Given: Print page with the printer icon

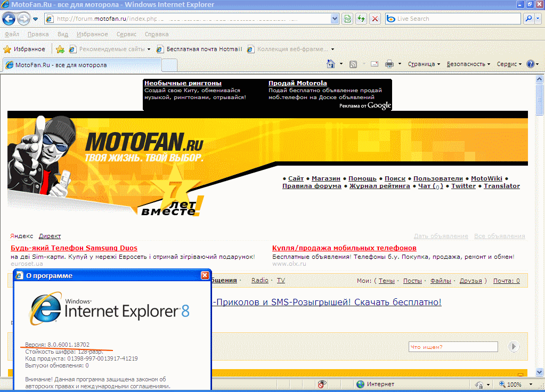Looking at the screenshot, I should coord(389,64).
